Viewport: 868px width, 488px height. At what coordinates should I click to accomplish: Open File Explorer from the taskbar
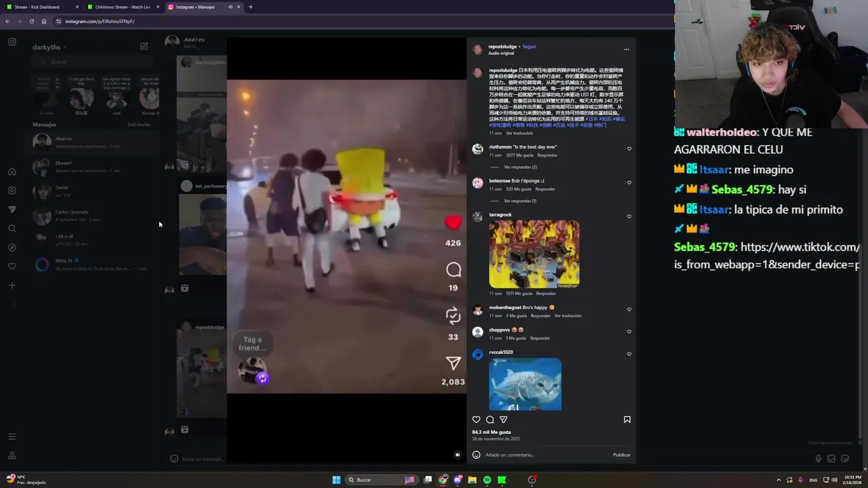472,480
